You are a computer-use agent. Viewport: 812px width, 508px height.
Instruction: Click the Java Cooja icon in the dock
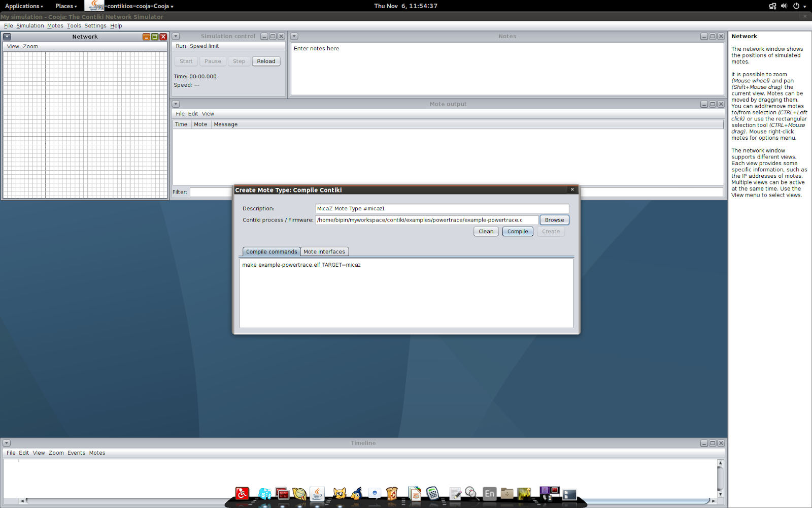coord(317,493)
